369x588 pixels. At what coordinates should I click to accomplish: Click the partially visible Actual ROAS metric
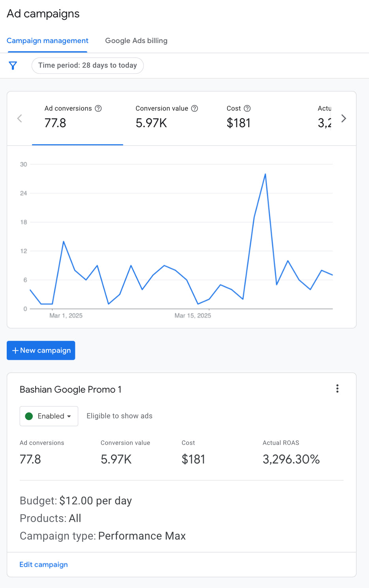[x=325, y=117]
